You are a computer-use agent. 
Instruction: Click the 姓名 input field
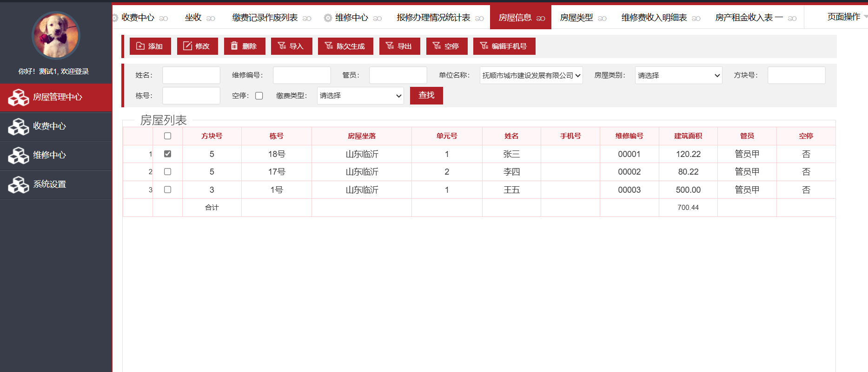(191, 75)
